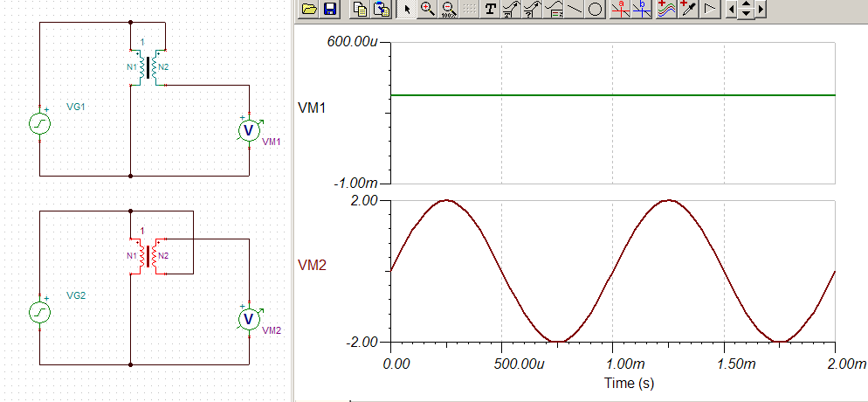The width and height of the screenshot is (868, 402).
Task: Activate the zoom-in magnifier tool
Action: pyautogui.click(x=427, y=9)
